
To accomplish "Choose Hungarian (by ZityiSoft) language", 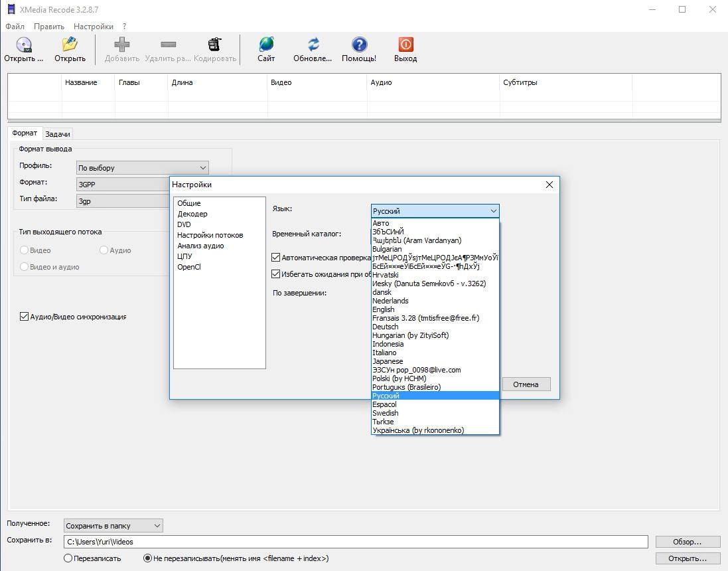I will [435, 335].
